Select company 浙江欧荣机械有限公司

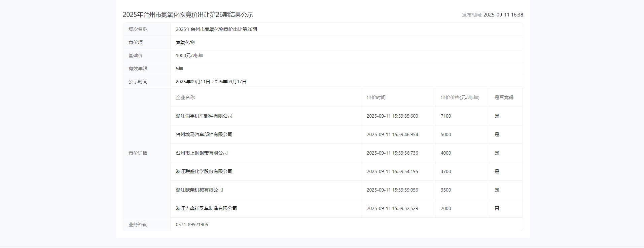[199, 190]
